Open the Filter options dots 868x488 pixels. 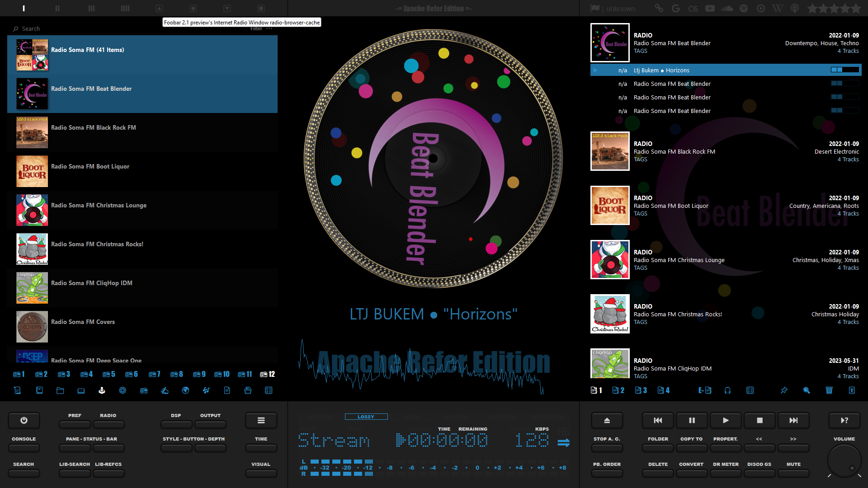coord(269,28)
